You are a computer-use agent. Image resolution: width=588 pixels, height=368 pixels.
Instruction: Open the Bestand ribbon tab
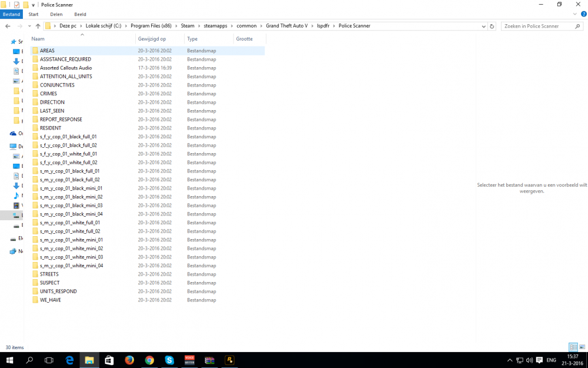[11, 14]
